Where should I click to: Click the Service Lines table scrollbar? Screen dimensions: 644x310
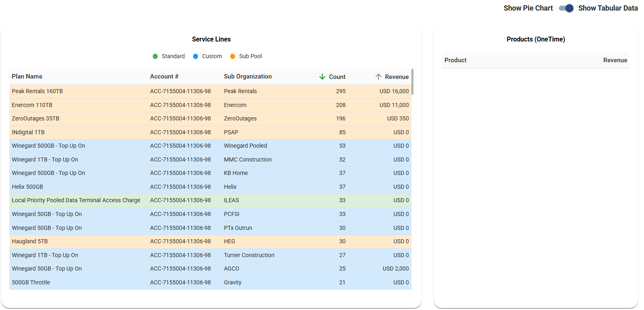(x=413, y=82)
